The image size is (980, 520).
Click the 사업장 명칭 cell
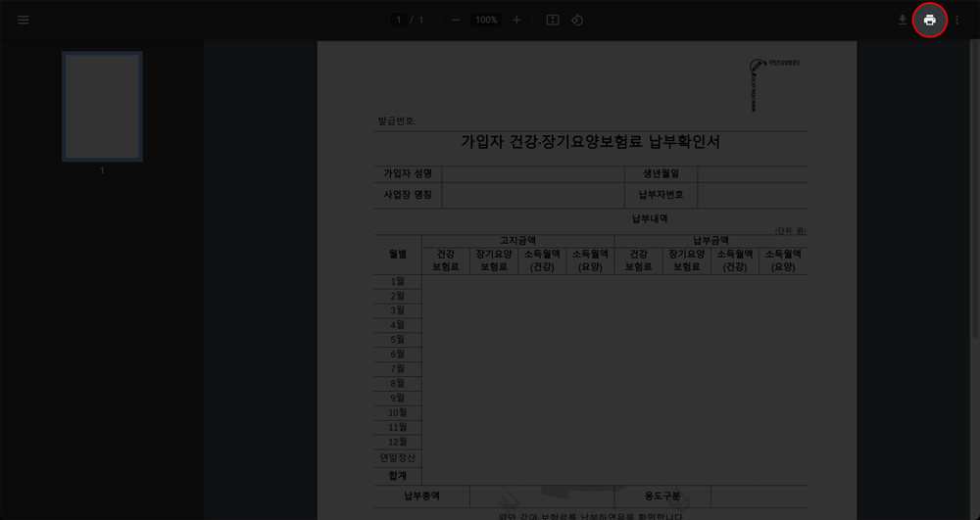[408, 195]
